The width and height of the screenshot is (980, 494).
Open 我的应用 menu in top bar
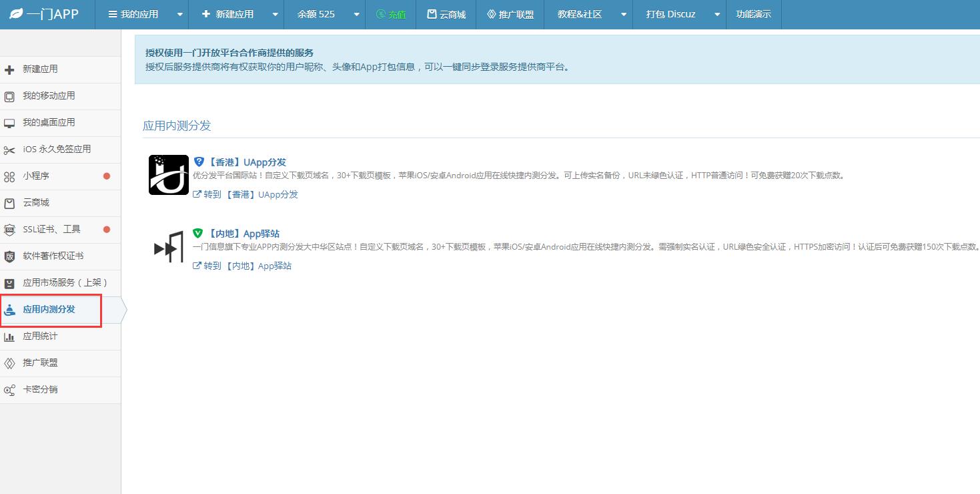tap(133, 14)
